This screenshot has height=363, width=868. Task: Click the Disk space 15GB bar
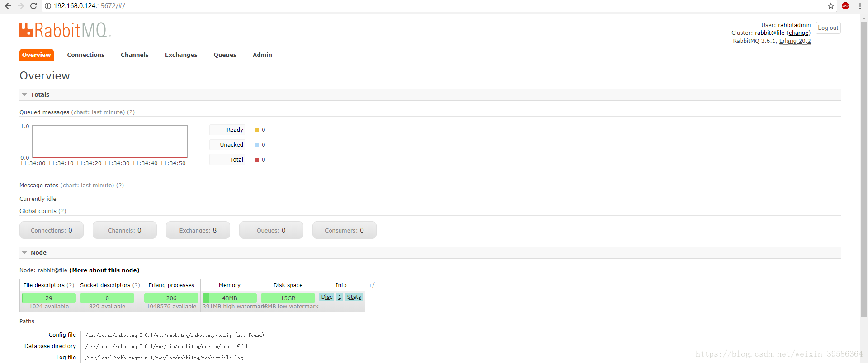tap(288, 298)
